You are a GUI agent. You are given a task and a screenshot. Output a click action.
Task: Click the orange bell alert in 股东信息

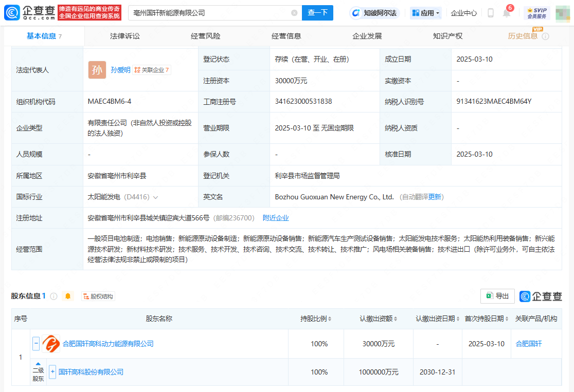click(68, 296)
